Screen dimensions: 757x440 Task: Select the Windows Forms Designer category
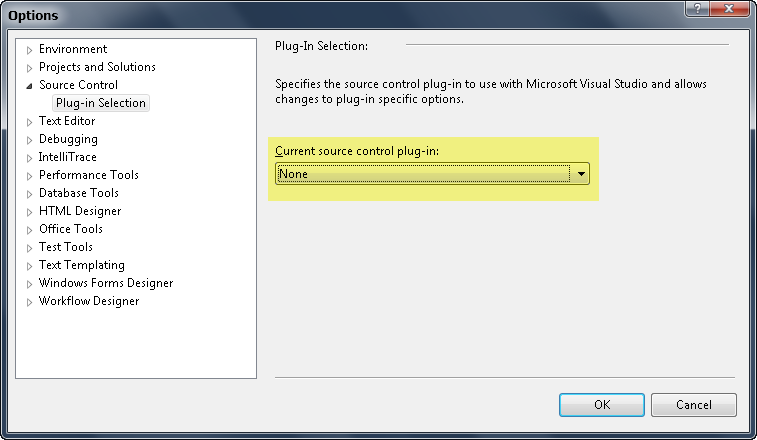[106, 283]
